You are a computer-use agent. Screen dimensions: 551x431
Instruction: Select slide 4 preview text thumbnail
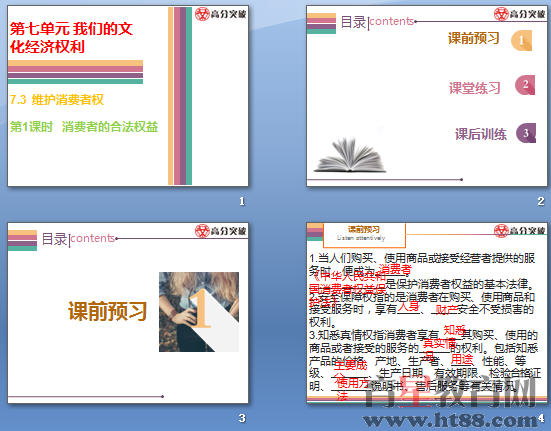pos(427,313)
